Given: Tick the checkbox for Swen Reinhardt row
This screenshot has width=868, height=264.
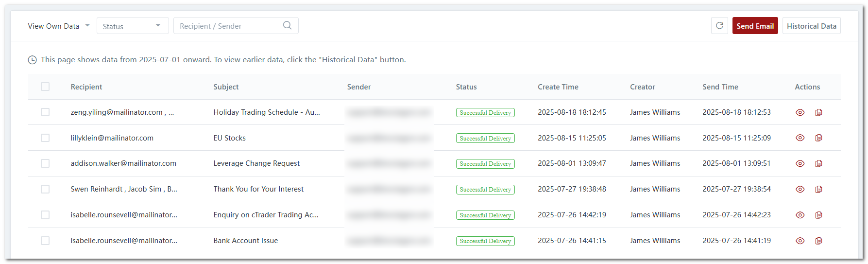Looking at the screenshot, I should (45, 189).
